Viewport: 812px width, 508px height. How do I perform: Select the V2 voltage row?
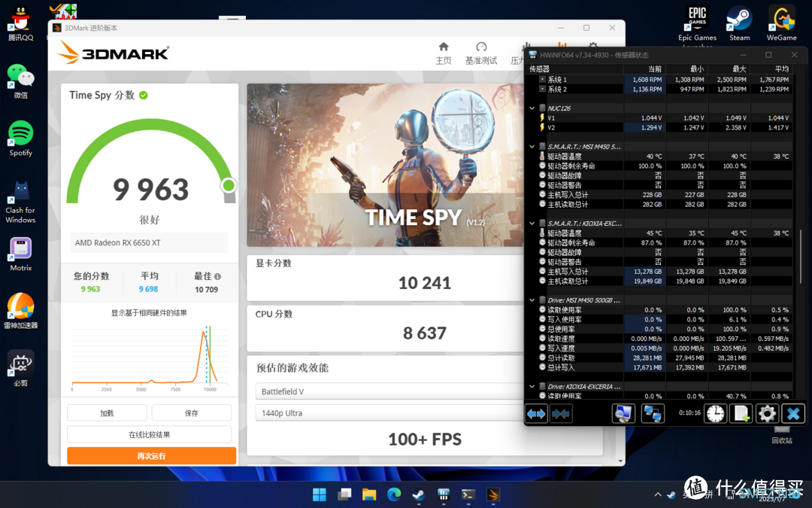coord(659,127)
